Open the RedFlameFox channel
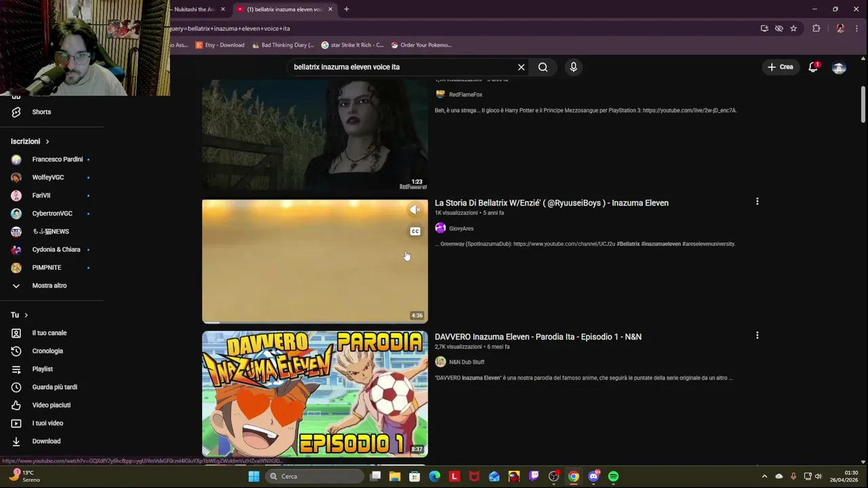The image size is (868, 488). tap(465, 95)
